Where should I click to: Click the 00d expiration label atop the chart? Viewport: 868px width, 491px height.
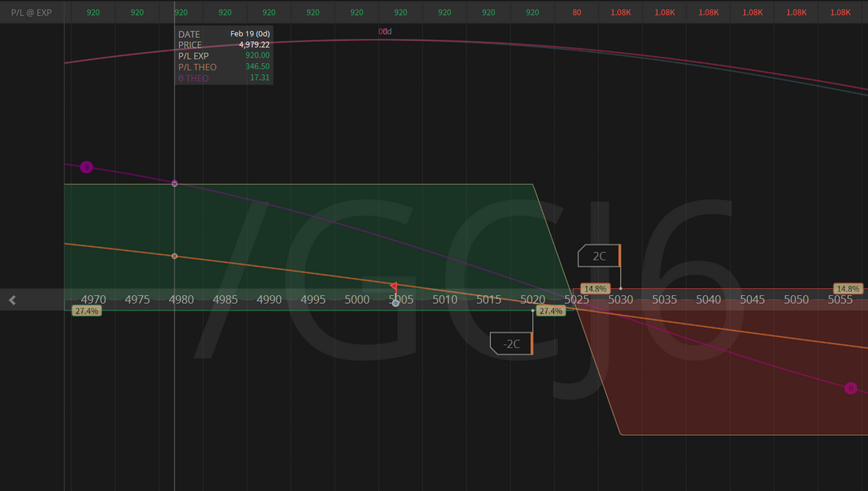pyautogui.click(x=384, y=32)
